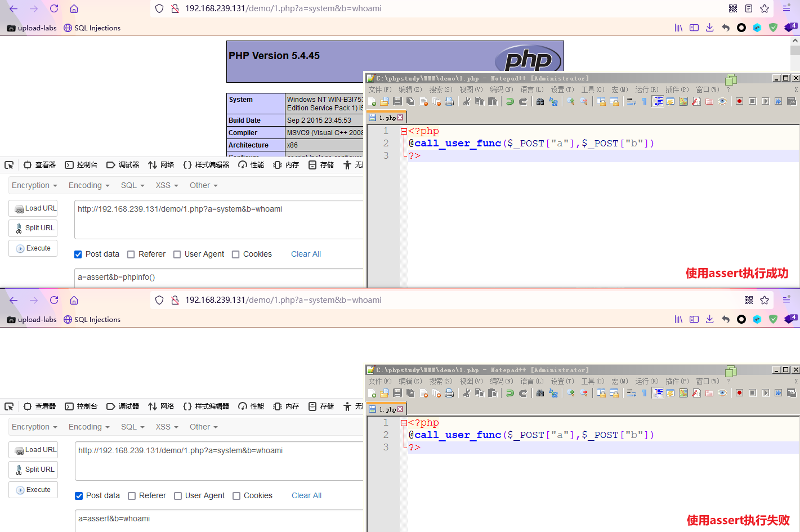The height and width of the screenshot is (532, 800).
Task: Click Undo icon in upper Notepad++ toolbar
Action: coord(510,101)
